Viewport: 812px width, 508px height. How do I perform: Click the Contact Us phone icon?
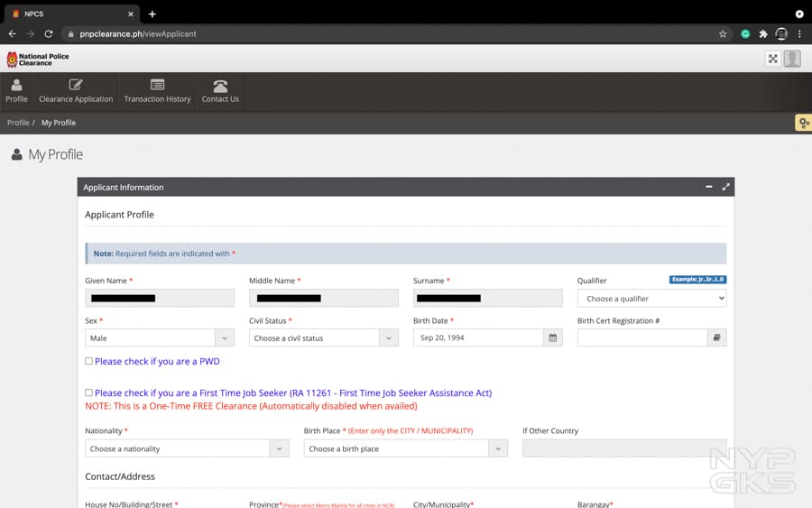pos(220,86)
